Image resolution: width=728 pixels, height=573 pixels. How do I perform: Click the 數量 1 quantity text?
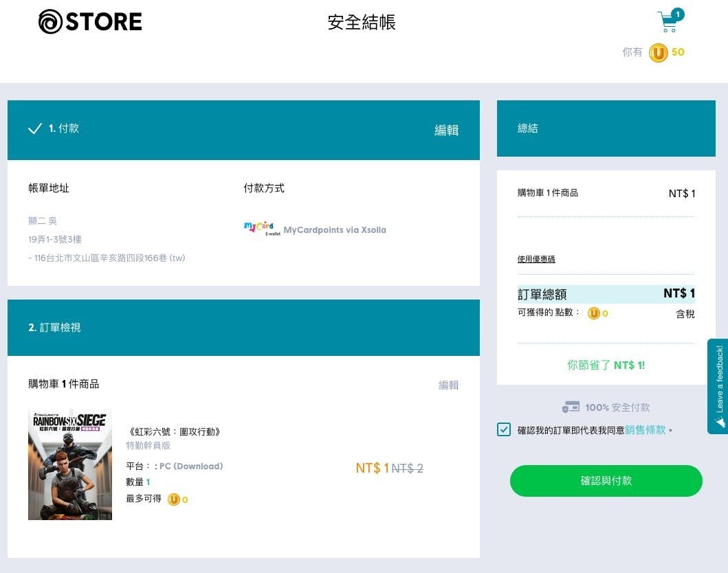point(138,482)
